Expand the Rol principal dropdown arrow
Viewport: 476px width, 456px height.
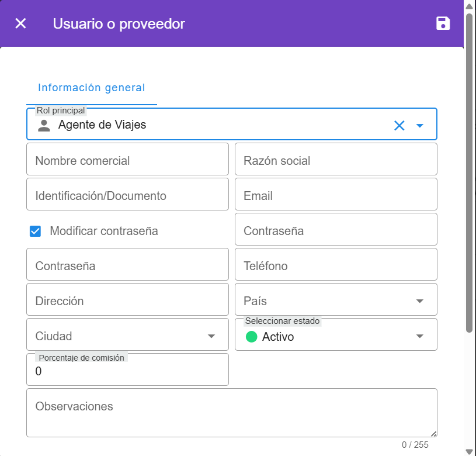pos(419,125)
